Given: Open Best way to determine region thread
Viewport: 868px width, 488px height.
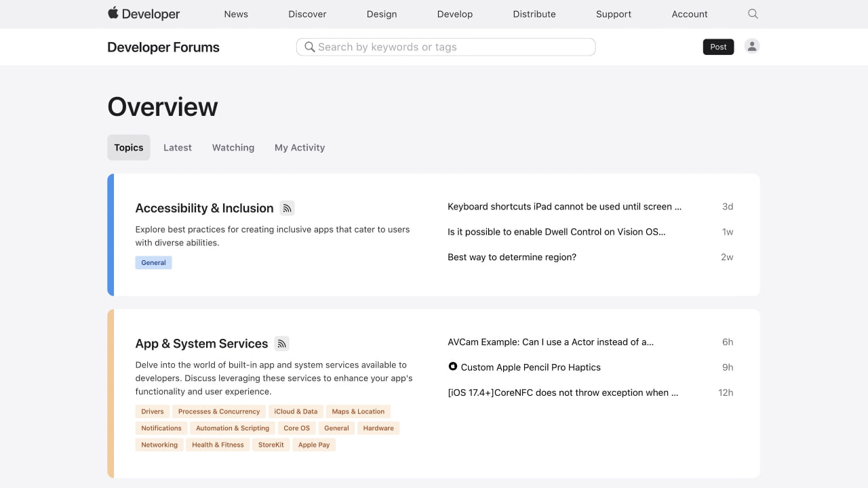Looking at the screenshot, I should (512, 257).
